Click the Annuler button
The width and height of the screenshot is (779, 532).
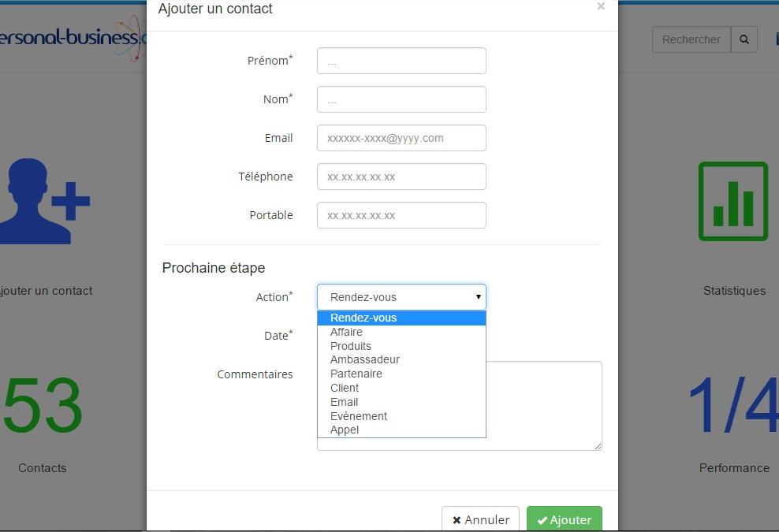[480, 519]
